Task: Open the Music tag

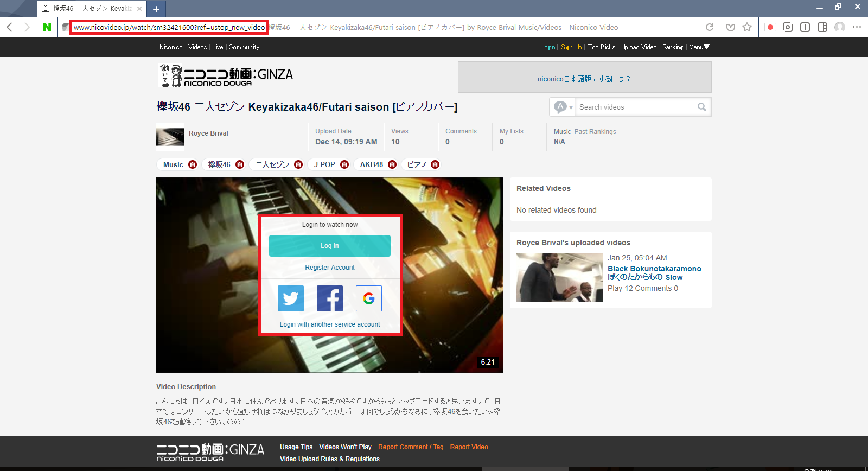Action: tap(173, 164)
